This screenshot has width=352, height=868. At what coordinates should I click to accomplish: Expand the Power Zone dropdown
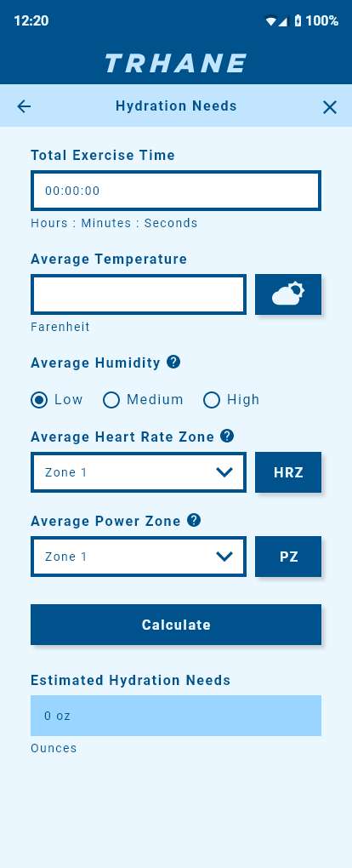click(x=139, y=557)
